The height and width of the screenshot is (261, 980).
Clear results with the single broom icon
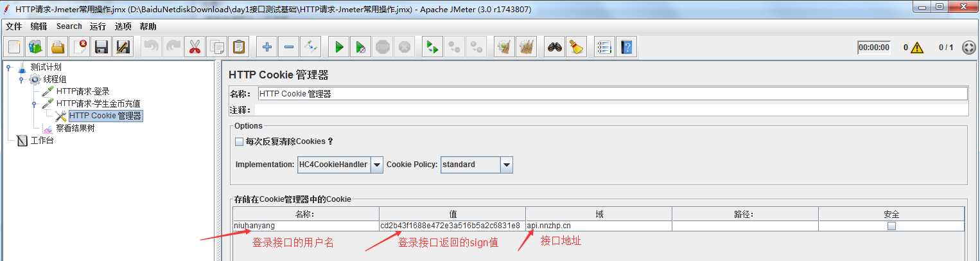click(505, 47)
